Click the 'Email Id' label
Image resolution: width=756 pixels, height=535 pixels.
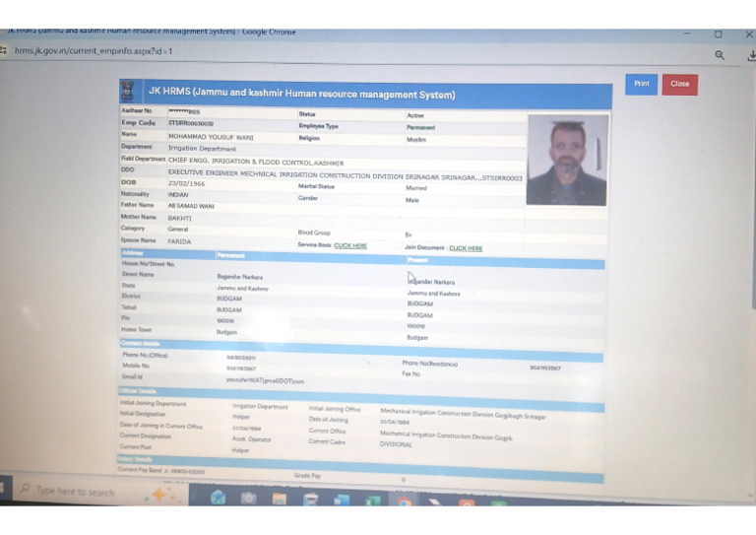pyautogui.click(x=132, y=376)
